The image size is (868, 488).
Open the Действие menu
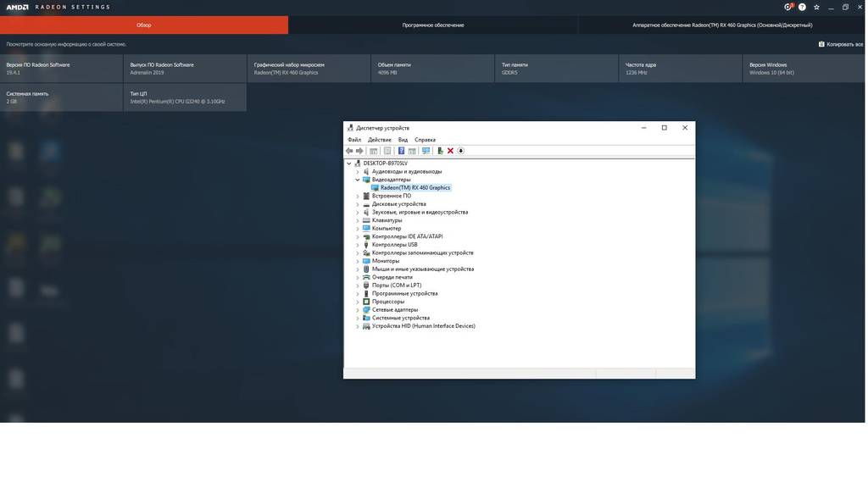coord(380,140)
